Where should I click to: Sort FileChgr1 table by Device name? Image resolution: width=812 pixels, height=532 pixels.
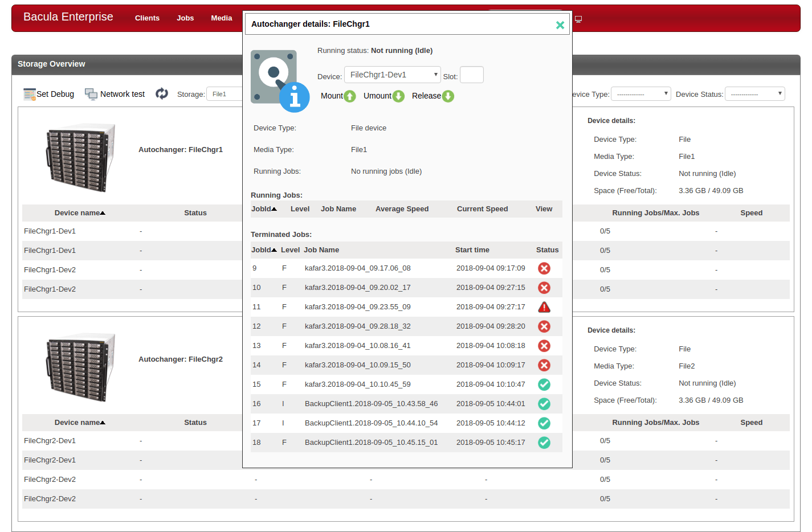80,213
